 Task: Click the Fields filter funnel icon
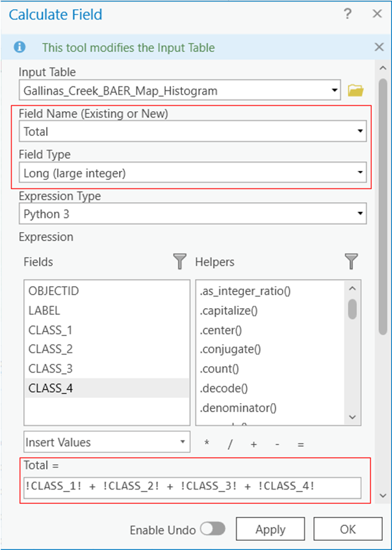pyautogui.click(x=180, y=261)
